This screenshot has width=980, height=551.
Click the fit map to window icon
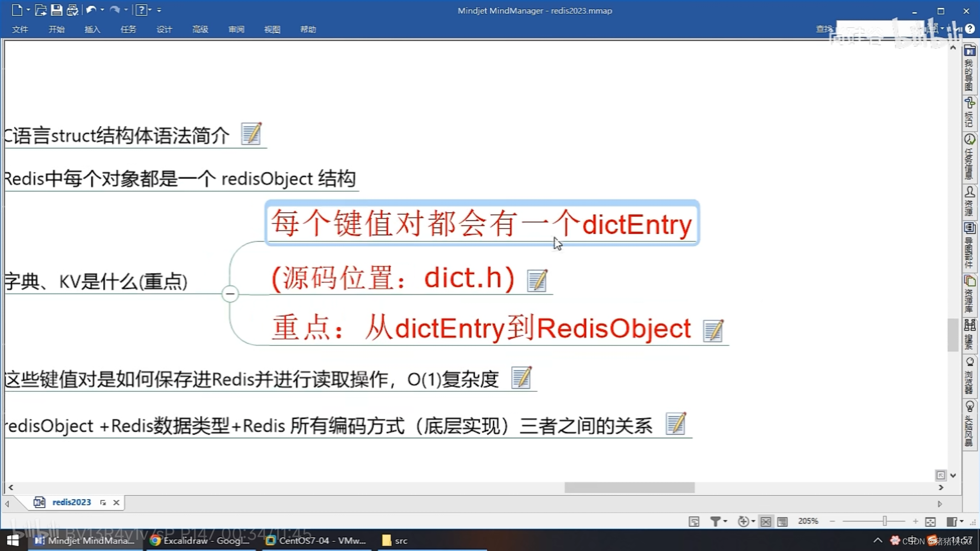click(x=930, y=521)
